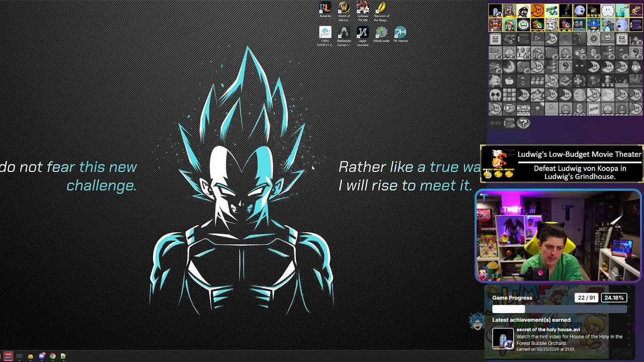Click the game progress bar
The height and width of the screenshot is (362, 644).
point(559,310)
